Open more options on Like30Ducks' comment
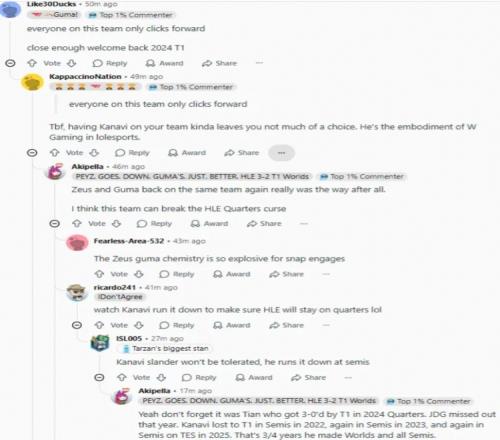 click(259, 63)
